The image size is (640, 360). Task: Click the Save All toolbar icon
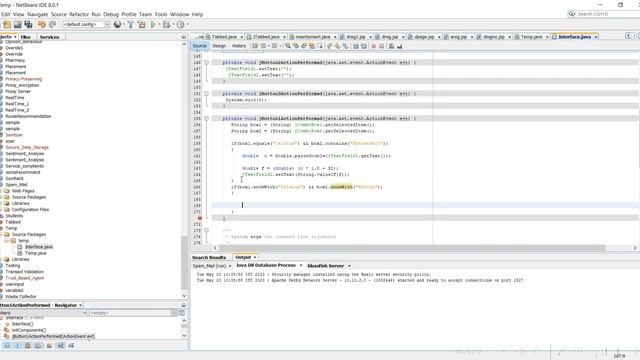(28, 24)
